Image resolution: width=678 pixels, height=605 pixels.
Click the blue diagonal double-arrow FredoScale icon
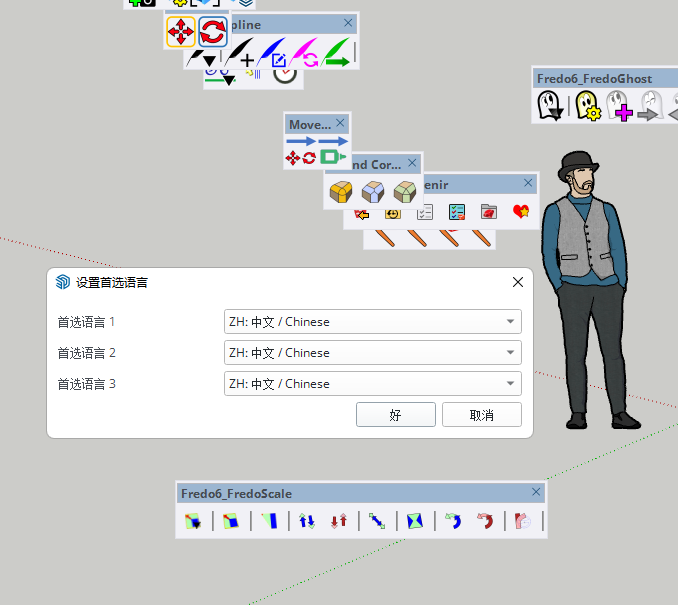(x=377, y=520)
